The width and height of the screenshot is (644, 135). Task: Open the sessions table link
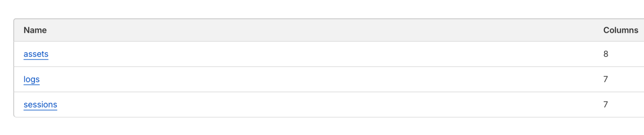40,105
